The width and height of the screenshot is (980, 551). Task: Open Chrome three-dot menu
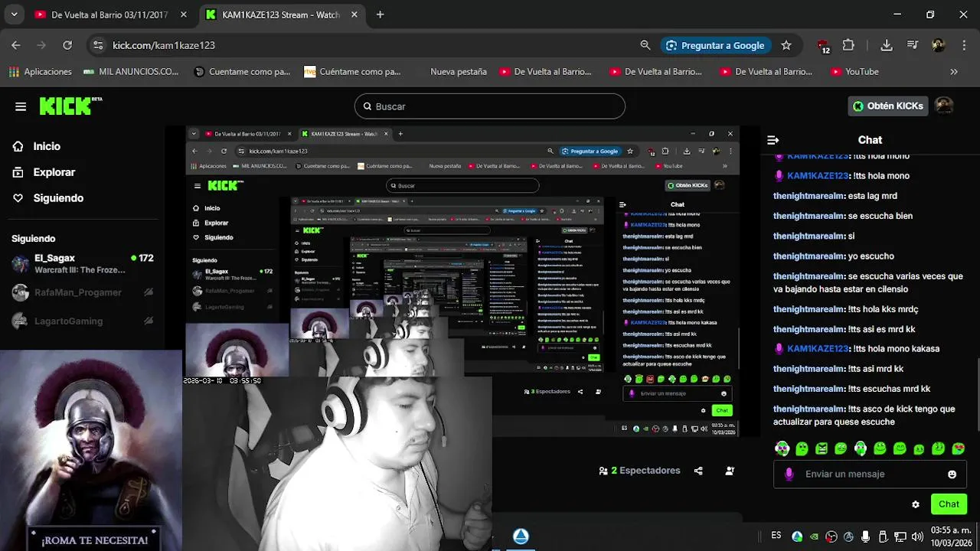pyautogui.click(x=963, y=45)
